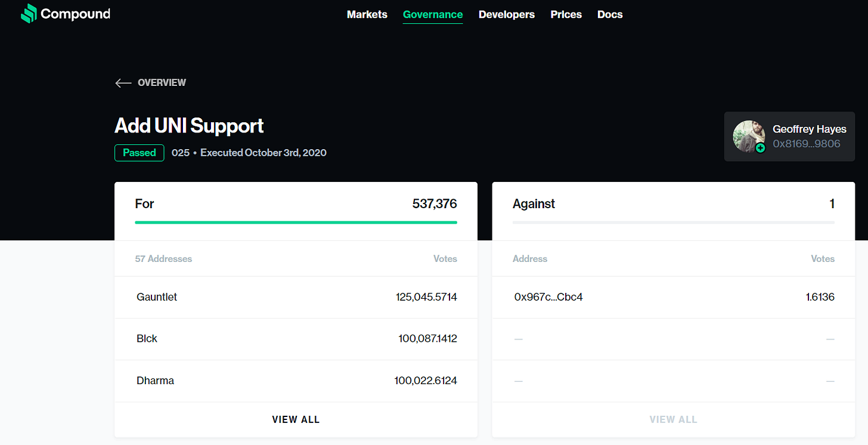Open the Developers menu item
Image resolution: width=868 pixels, height=445 pixels.
tap(507, 14)
